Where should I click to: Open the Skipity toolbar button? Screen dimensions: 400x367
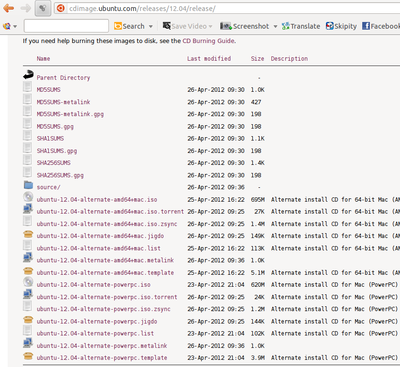pos(341,26)
